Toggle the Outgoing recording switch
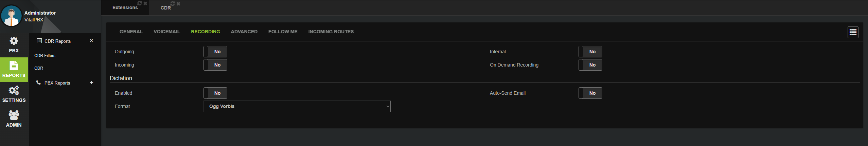The width and height of the screenshot is (868, 146). coord(215,52)
